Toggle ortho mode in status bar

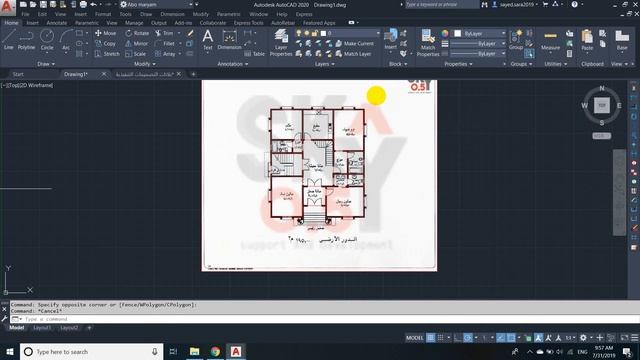[458, 338]
